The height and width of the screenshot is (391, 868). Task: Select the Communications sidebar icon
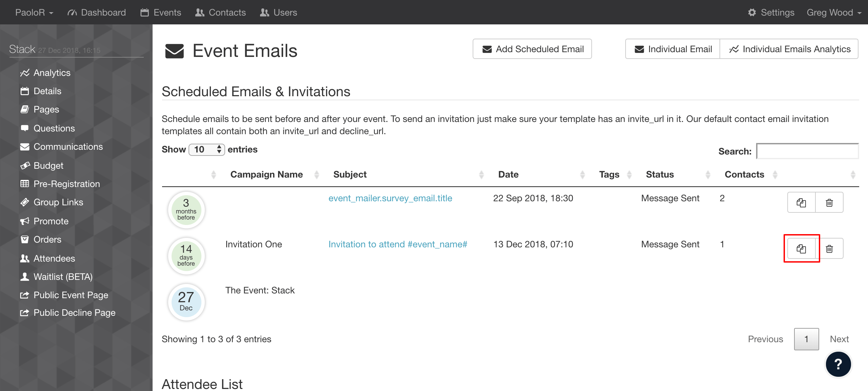pyautogui.click(x=25, y=146)
